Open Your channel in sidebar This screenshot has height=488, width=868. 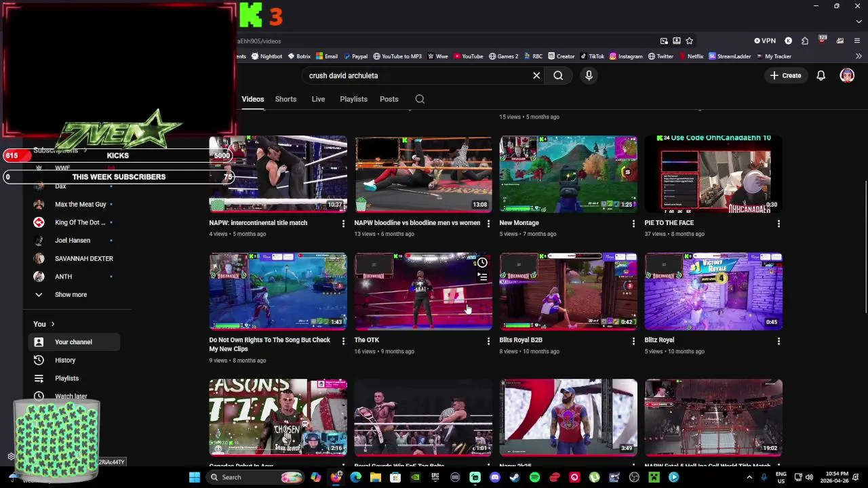click(x=73, y=342)
